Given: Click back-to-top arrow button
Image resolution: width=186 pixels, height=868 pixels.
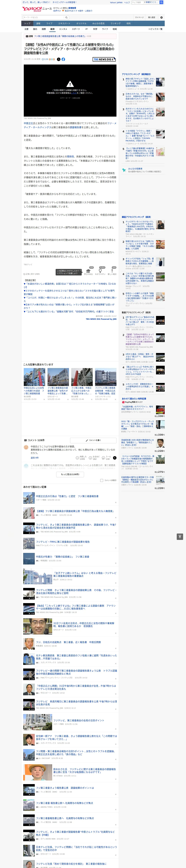Looking at the screenshot, I should coord(180,537).
